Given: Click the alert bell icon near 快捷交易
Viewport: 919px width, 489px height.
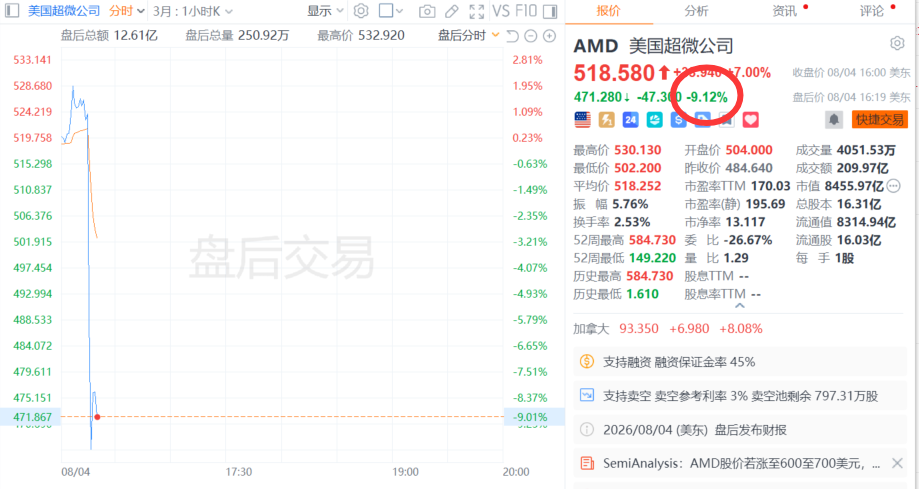Looking at the screenshot, I should (833, 120).
